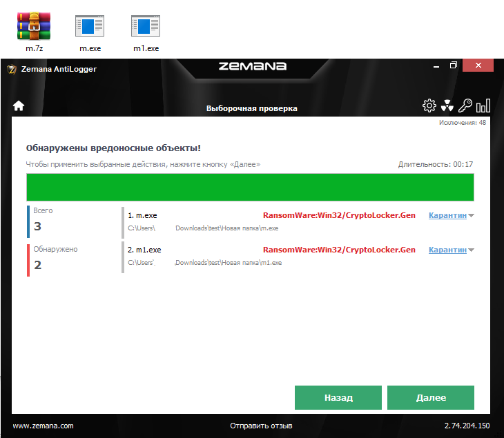Click threat name for m.exe
Screen dimensions: 504x438
tap(339, 215)
